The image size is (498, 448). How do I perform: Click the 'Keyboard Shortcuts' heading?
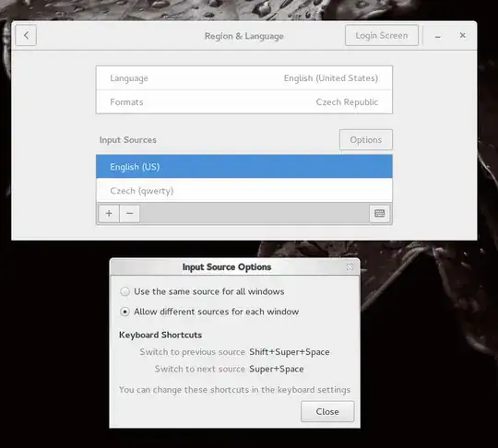click(160, 335)
